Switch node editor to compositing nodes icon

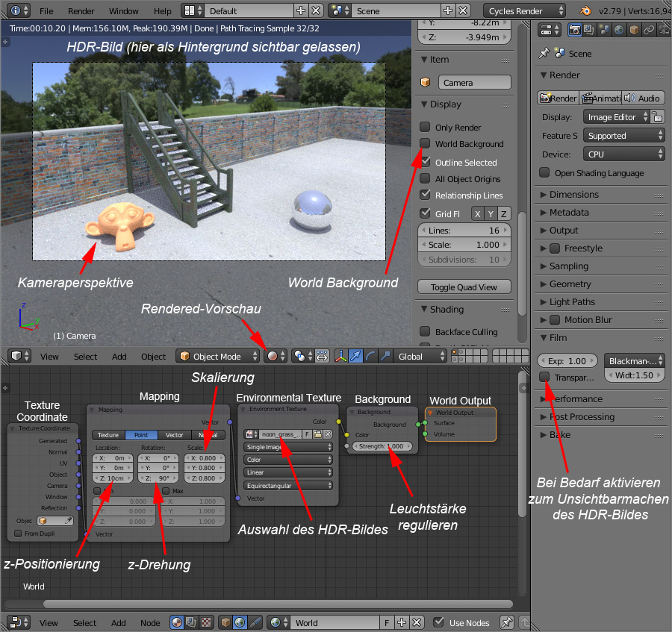pyautogui.click(x=190, y=622)
